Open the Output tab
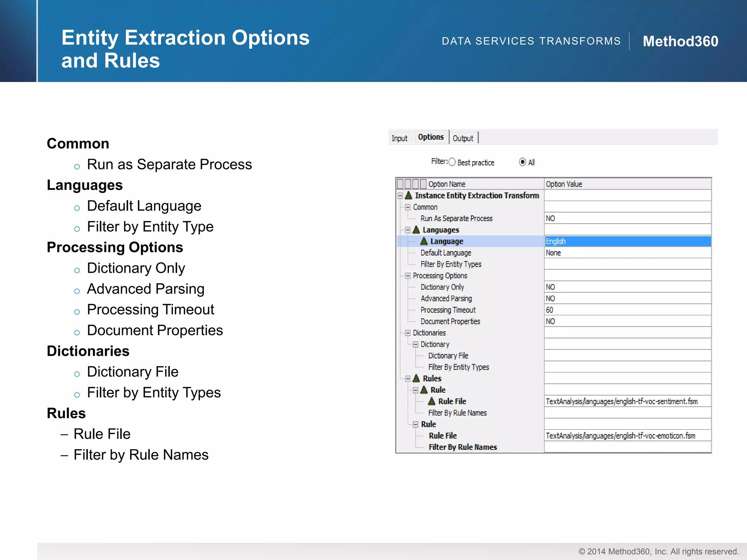The width and height of the screenshot is (747, 560). tap(463, 138)
